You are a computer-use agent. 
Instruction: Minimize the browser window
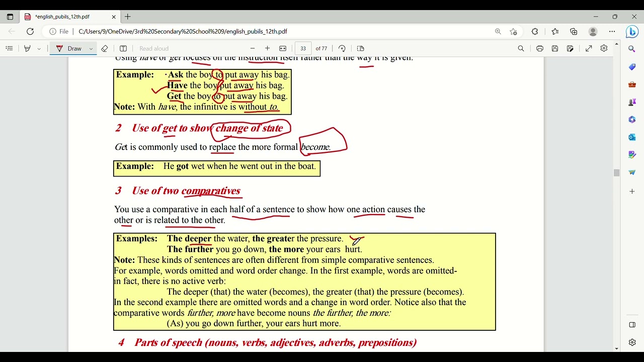[596, 17]
